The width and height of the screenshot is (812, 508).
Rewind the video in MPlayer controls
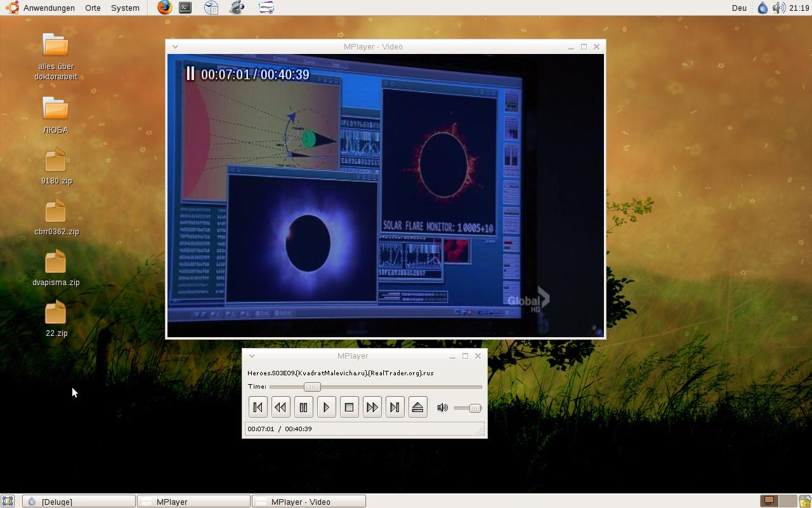tap(280, 408)
